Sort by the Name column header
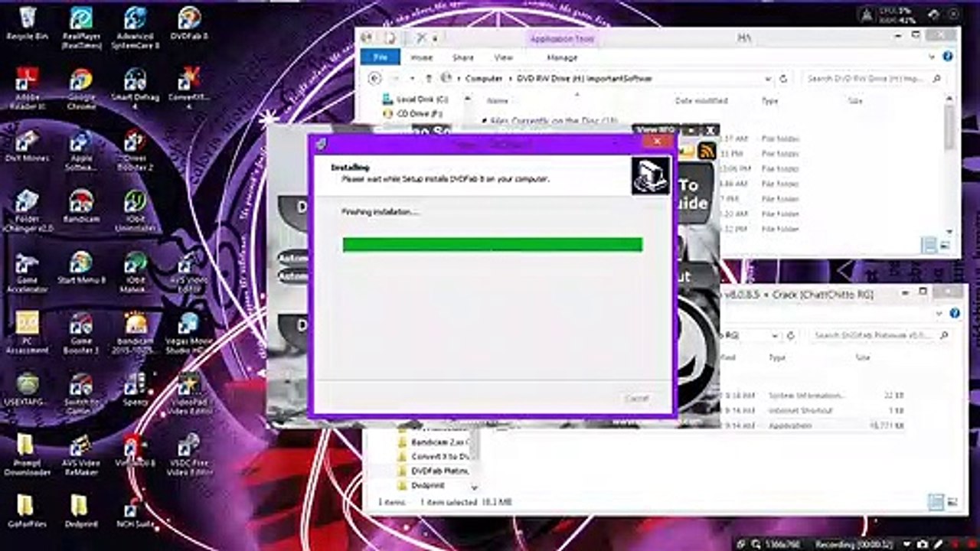Viewport: 980px width, 551px height. coord(498,100)
